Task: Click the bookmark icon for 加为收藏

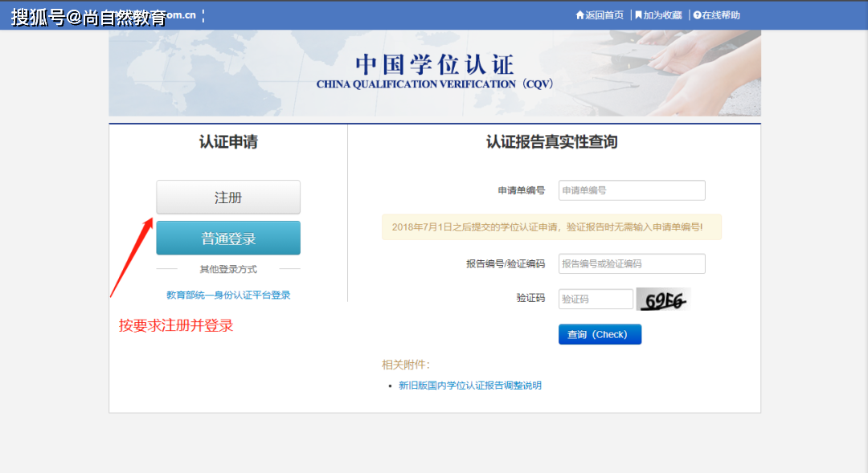Action: [x=639, y=14]
